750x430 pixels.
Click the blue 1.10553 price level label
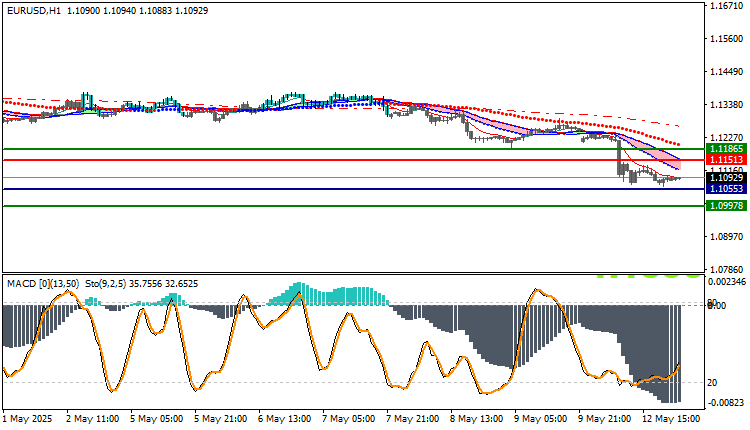pos(726,189)
